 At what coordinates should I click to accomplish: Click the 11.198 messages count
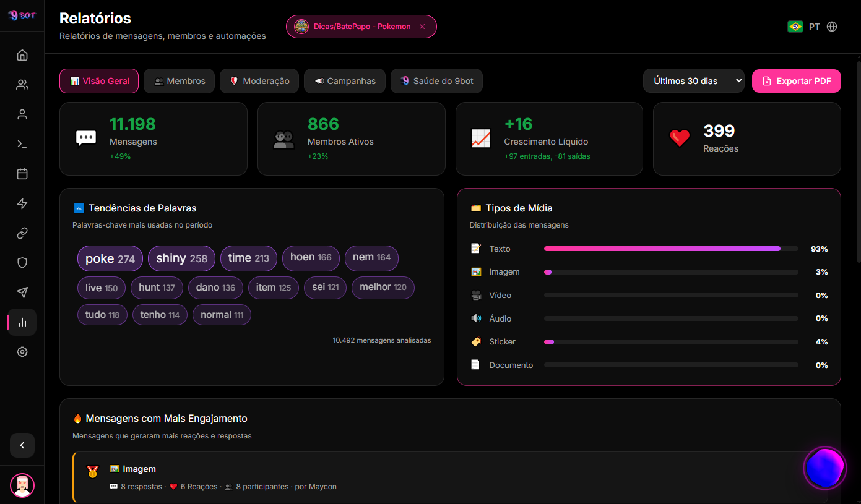pos(132,124)
